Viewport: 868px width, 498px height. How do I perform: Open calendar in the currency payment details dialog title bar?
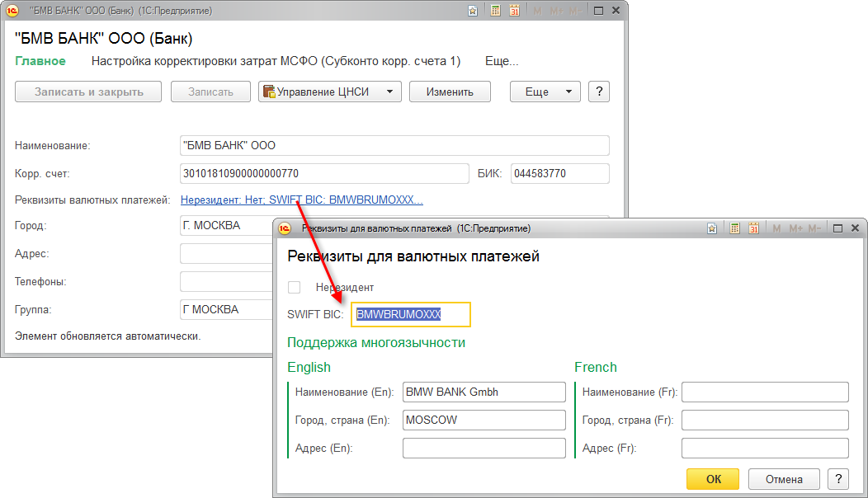coord(755,228)
